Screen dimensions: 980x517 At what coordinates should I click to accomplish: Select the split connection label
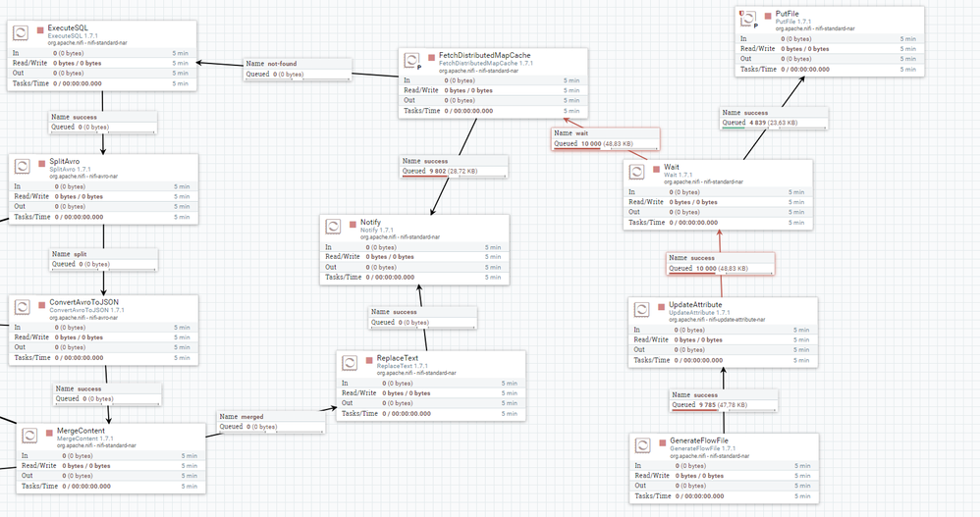(104, 259)
